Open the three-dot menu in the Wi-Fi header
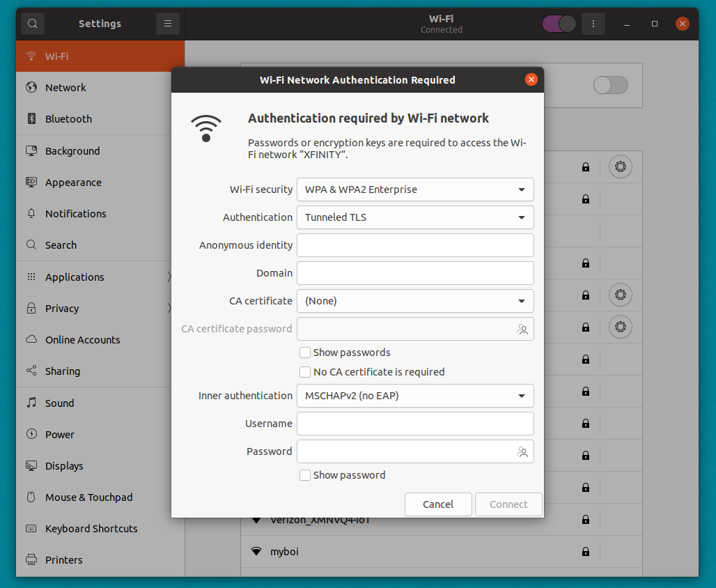This screenshot has width=716, height=588. pyautogui.click(x=593, y=24)
